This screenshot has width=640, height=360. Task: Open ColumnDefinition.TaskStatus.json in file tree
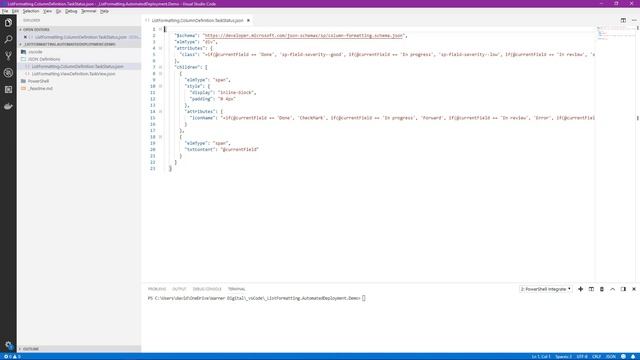click(x=79, y=67)
